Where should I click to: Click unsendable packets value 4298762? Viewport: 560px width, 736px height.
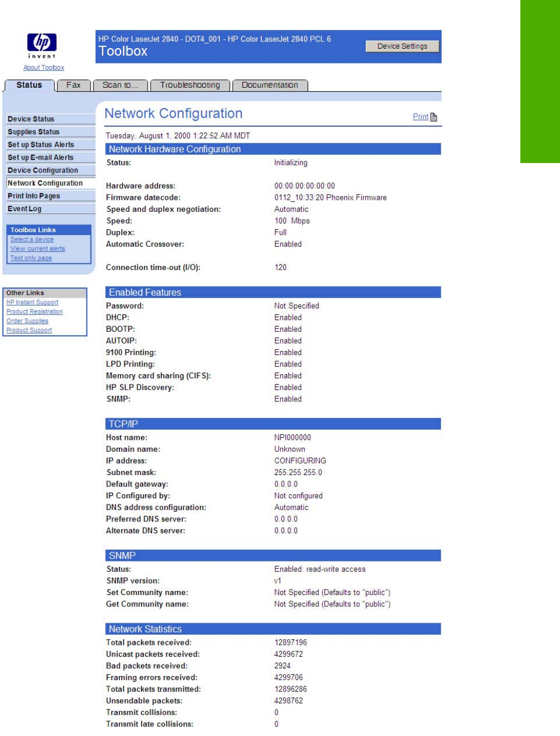coord(289,701)
